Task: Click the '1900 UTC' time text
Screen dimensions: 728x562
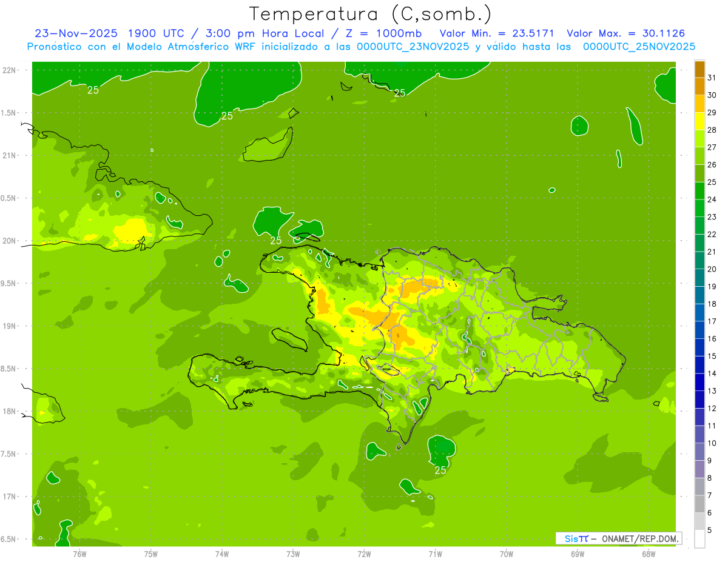Action: pyautogui.click(x=157, y=33)
